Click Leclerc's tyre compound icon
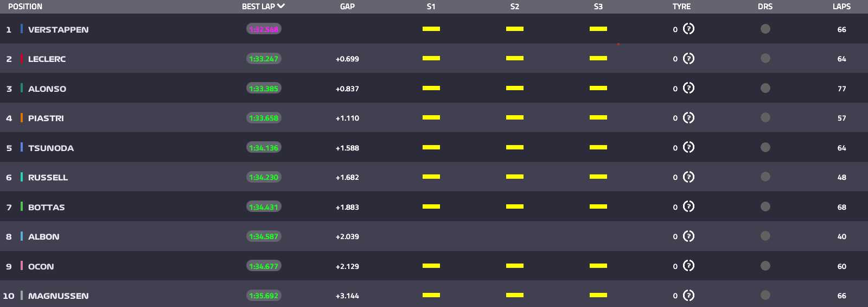The width and height of the screenshot is (868, 307). click(x=688, y=58)
